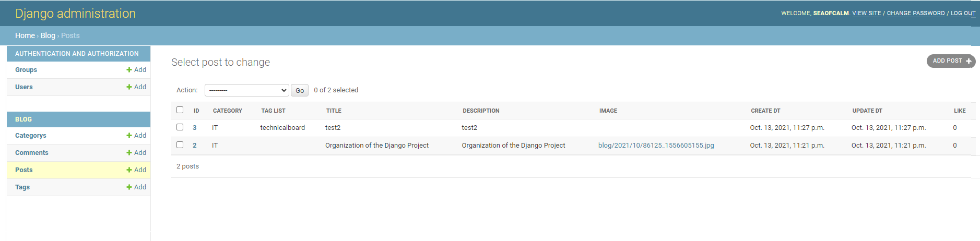This screenshot has width=980, height=241.
Task: Click the Go button
Action: [300, 90]
